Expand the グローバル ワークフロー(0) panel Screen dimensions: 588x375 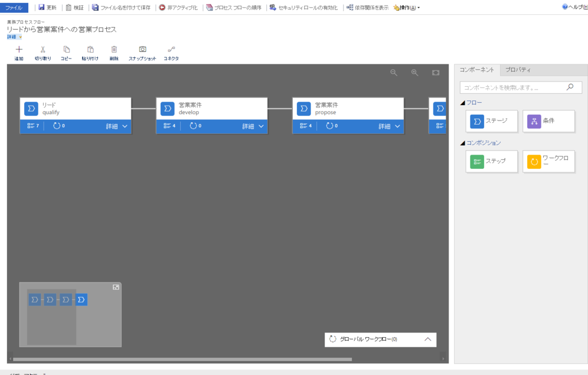pos(428,339)
